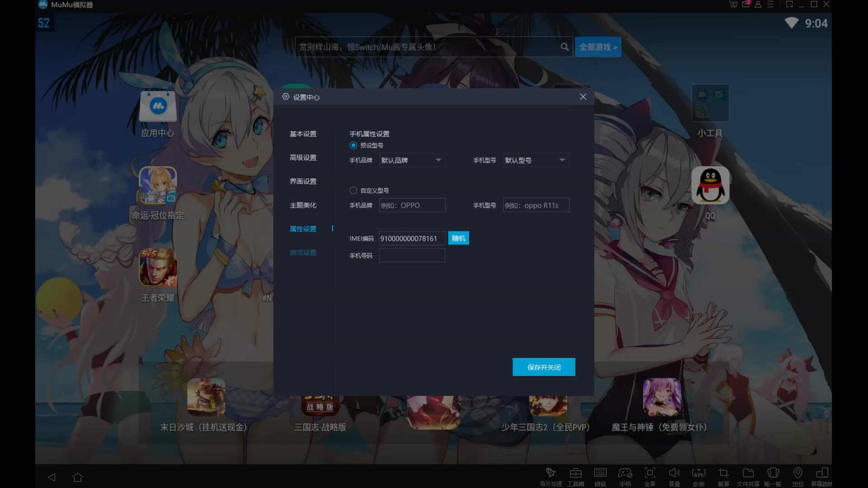Click the Android home icon
The height and width of the screenshot is (488, 868).
click(78, 477)
